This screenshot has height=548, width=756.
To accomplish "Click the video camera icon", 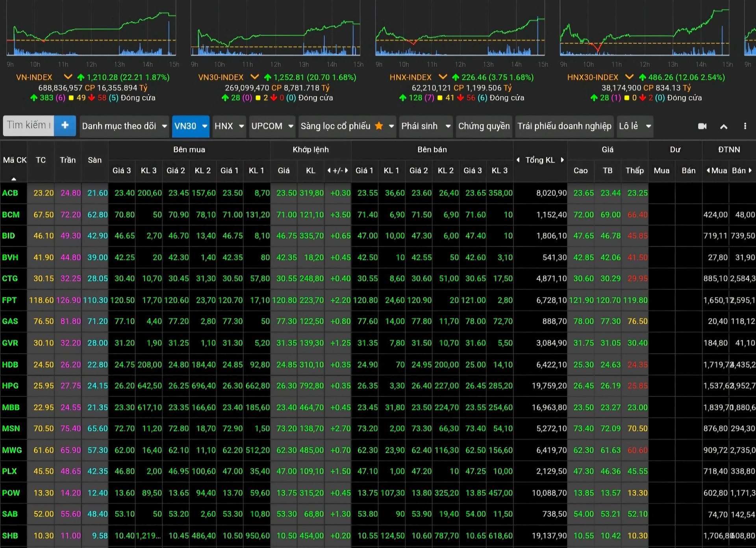I will [702, 126].
